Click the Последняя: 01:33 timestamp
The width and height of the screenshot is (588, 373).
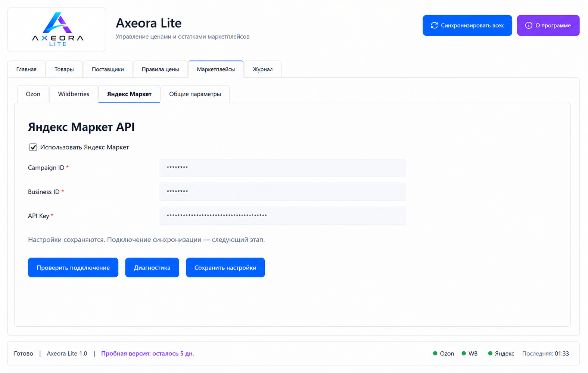[545, 353]
